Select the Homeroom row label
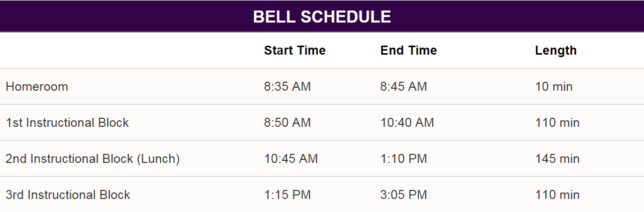 37,87
